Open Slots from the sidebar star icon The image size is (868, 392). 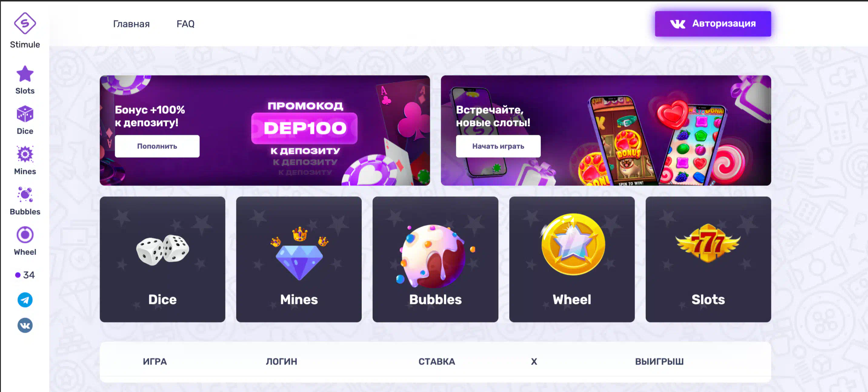click(25, 74)
